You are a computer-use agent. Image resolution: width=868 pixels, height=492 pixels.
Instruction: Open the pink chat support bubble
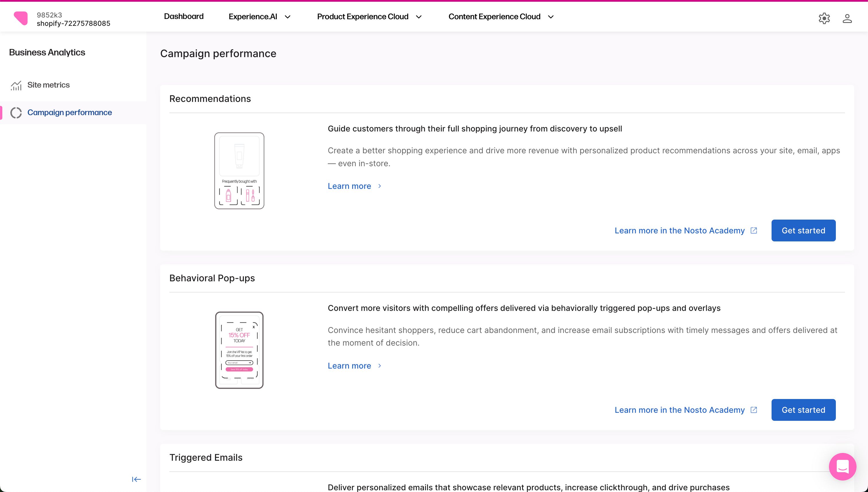tap(842, 467)
